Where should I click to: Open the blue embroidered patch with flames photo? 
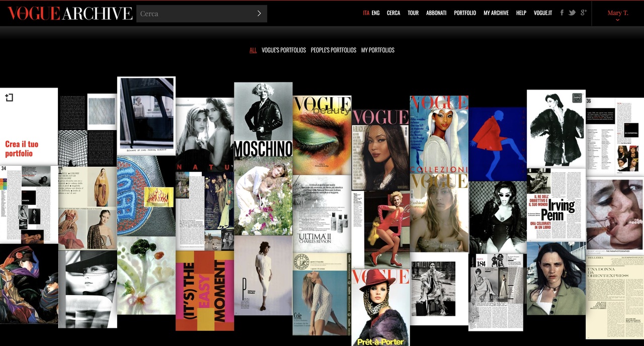point(146,196)
